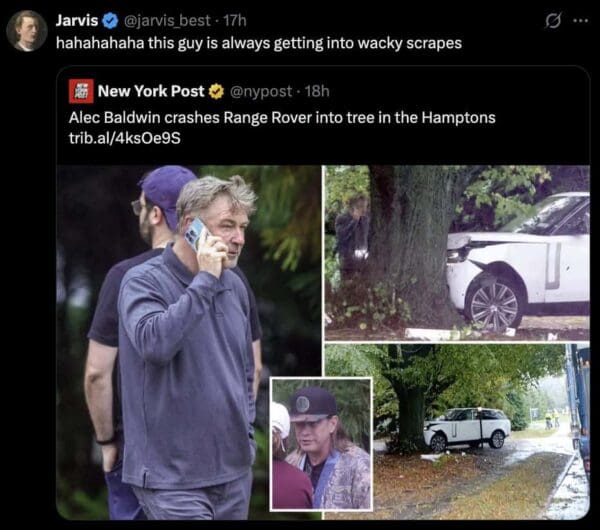
Task: Click Jarvis's profile avatar picture
Action: pos(26,31)
